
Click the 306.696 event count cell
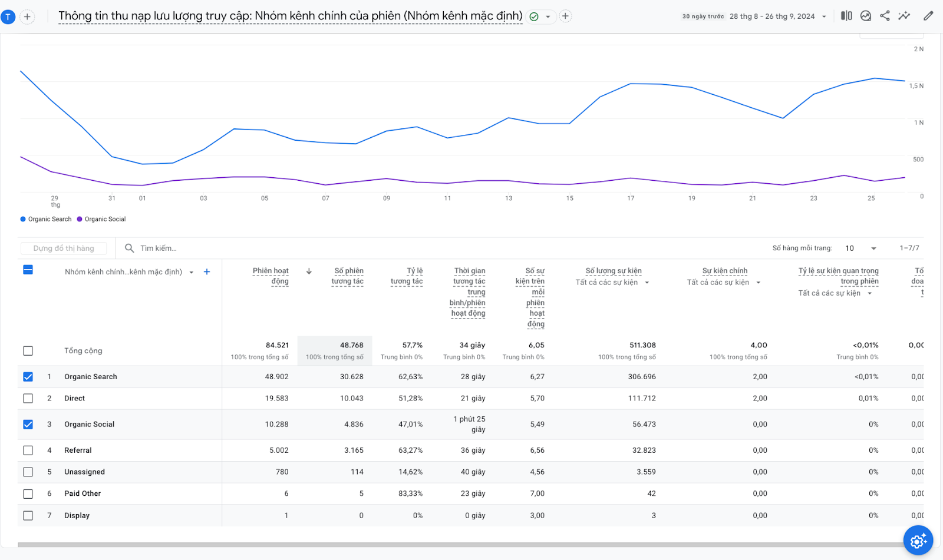pos(642,377)
